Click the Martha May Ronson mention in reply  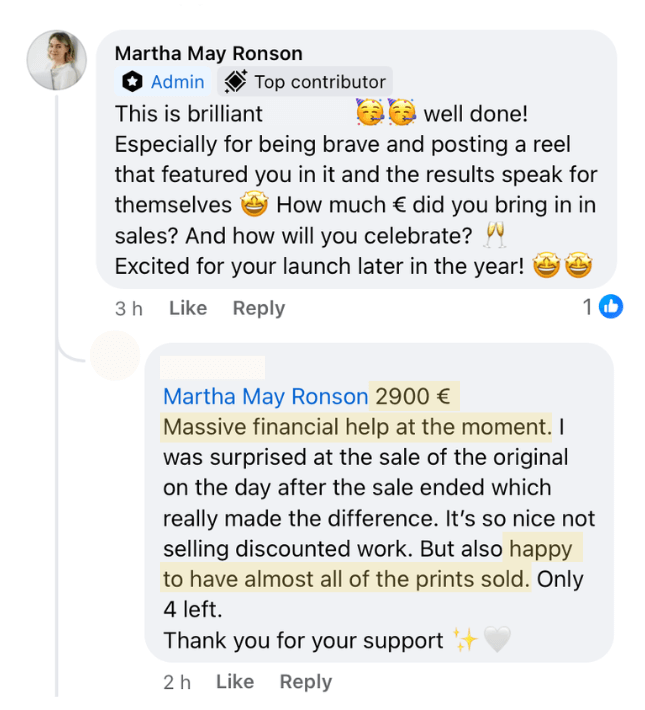point(265,397)
